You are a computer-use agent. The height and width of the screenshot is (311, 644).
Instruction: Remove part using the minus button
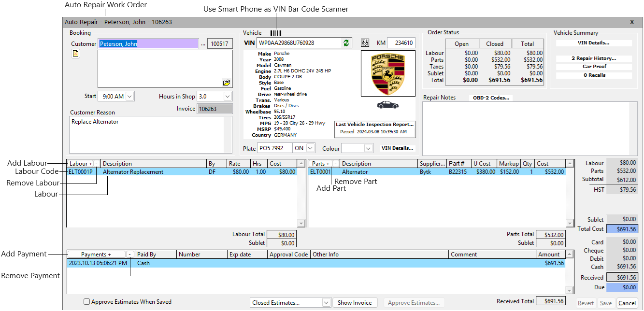pyautogui.click(x=336, y=164)
